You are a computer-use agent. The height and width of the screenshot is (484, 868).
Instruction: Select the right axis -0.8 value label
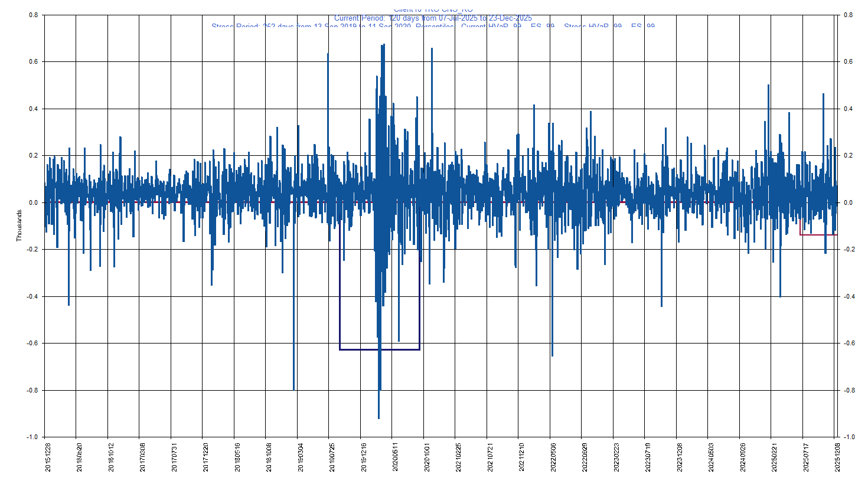tap(849, 390)
